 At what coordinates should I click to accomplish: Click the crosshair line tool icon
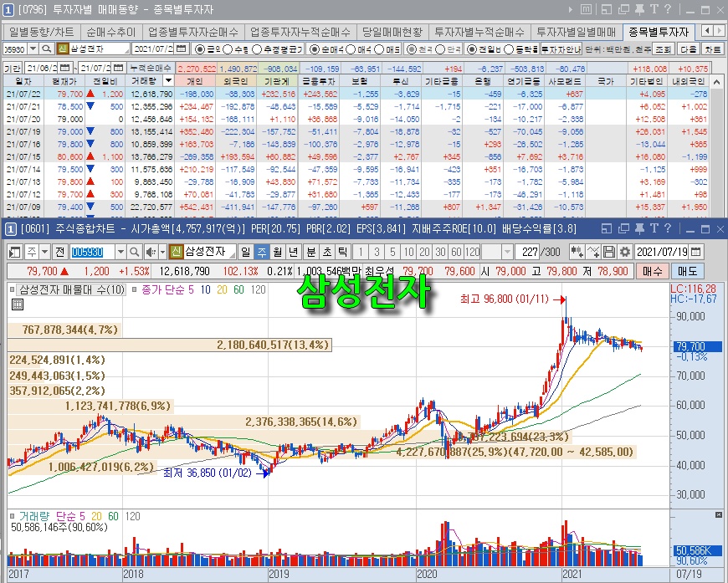(x=593, y=252)
